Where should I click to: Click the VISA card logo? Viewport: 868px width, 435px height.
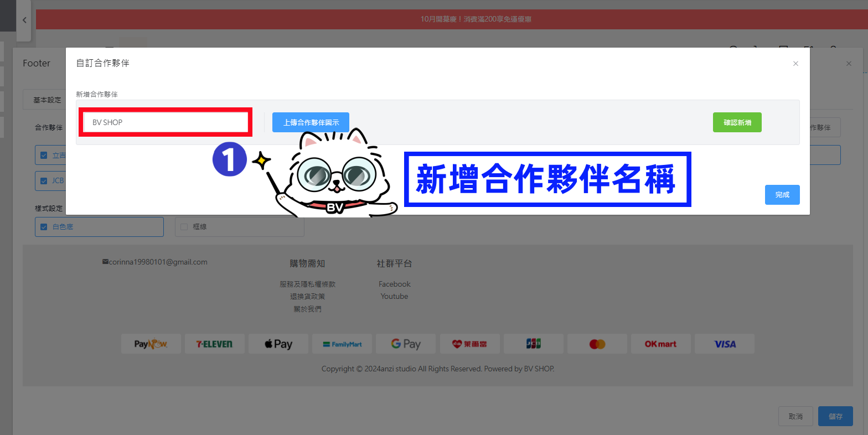[725, 344]
